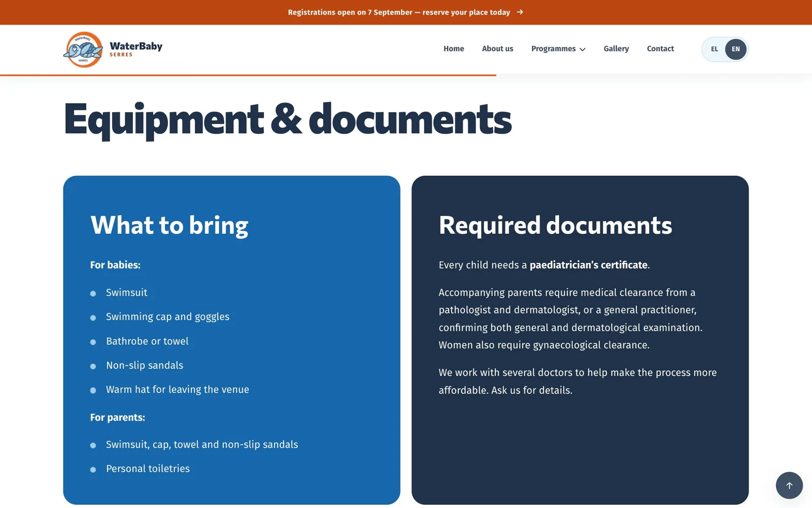The width and height of the screenshot is (812, 508).
Task: Click the WaterBaby turtle logo icon
Action: [x=83, y=50]
